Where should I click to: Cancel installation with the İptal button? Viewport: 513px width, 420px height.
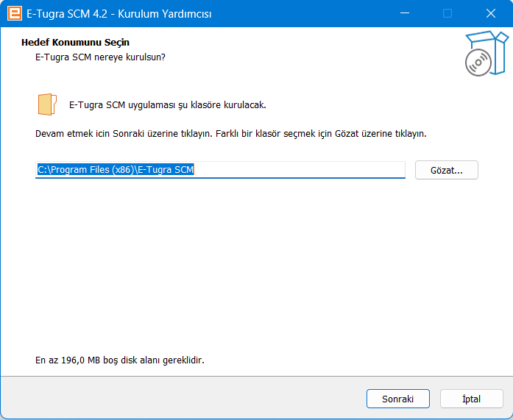pos(471,399)
